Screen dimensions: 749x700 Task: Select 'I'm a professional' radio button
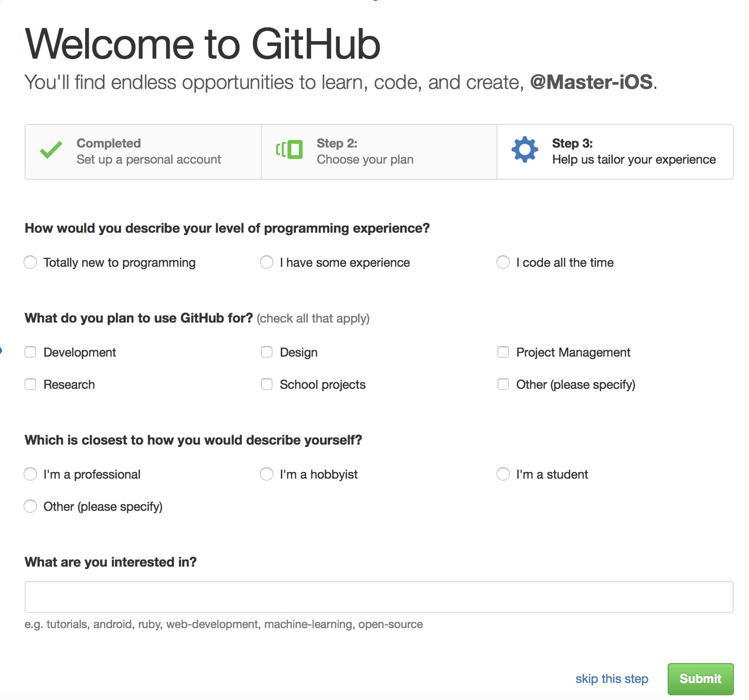pyautogui.click(x=30, y=474)
